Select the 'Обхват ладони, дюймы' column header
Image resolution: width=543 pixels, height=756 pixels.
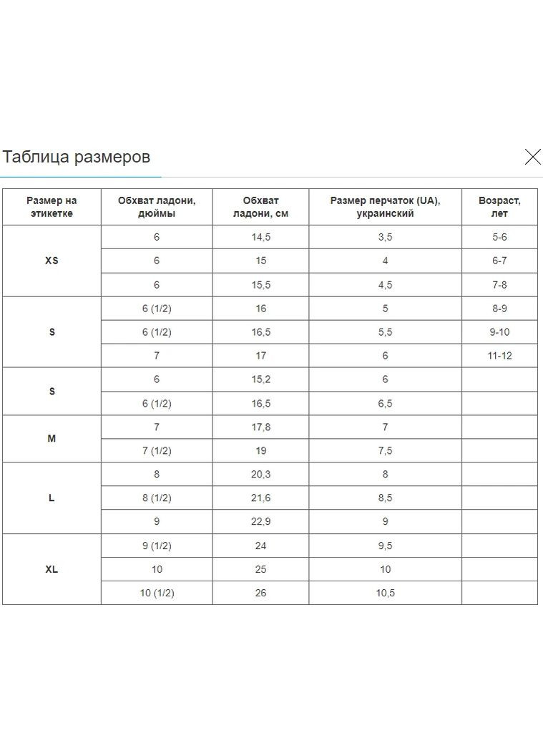pos(157,207)
